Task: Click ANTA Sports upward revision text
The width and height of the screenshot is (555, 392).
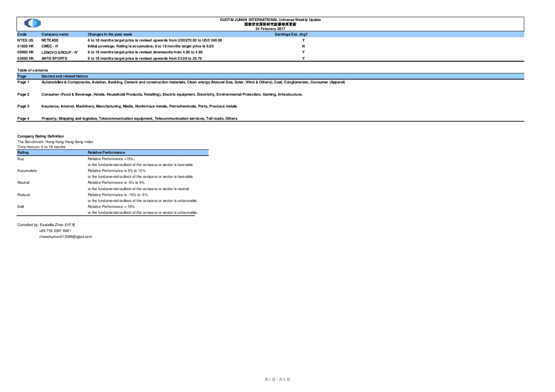Action: coord(145,58)
